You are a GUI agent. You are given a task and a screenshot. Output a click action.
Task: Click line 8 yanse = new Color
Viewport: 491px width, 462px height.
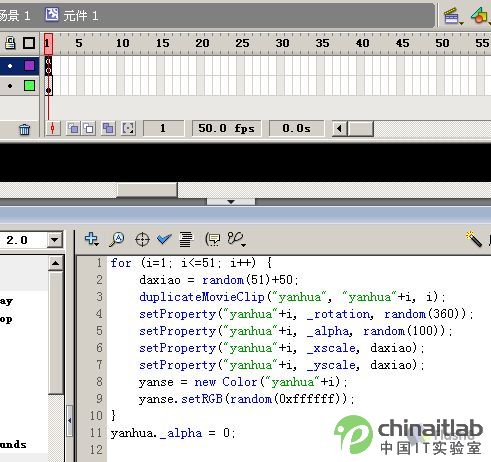243,382
